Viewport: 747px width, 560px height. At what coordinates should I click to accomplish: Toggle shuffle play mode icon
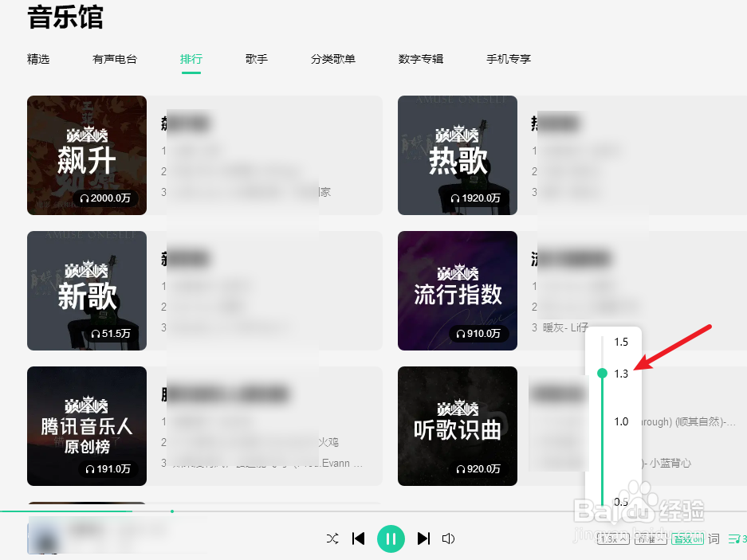pyautogui.click(x=332, y=538)
